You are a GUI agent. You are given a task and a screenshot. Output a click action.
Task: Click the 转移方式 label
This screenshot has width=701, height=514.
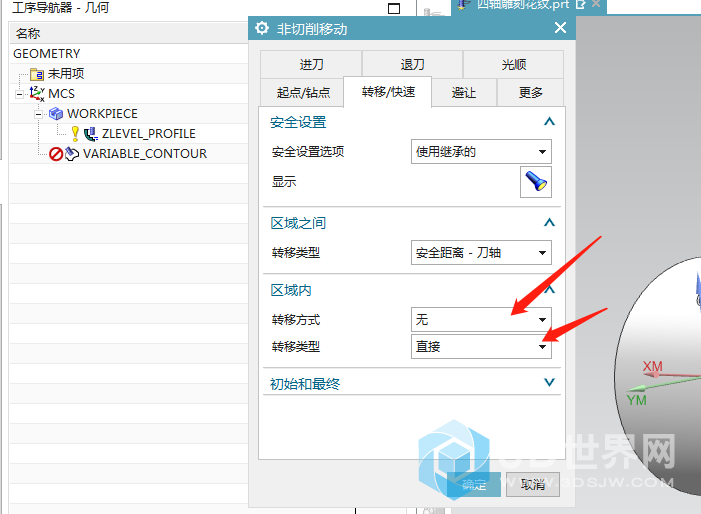tap(296, 320)
